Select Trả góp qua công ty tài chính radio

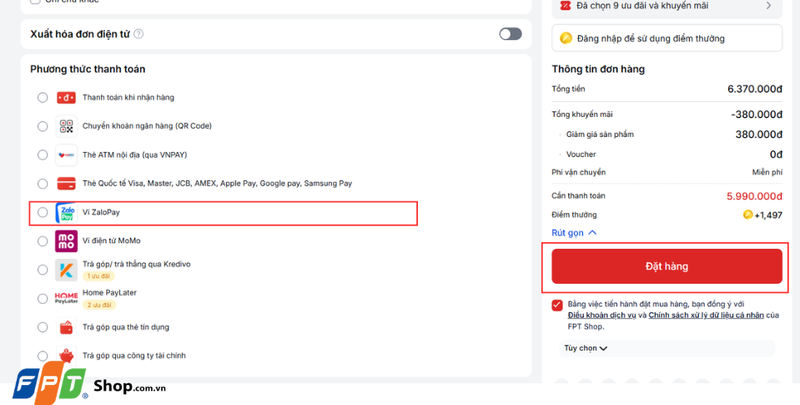pyautogui.click(x=43, y=356)
